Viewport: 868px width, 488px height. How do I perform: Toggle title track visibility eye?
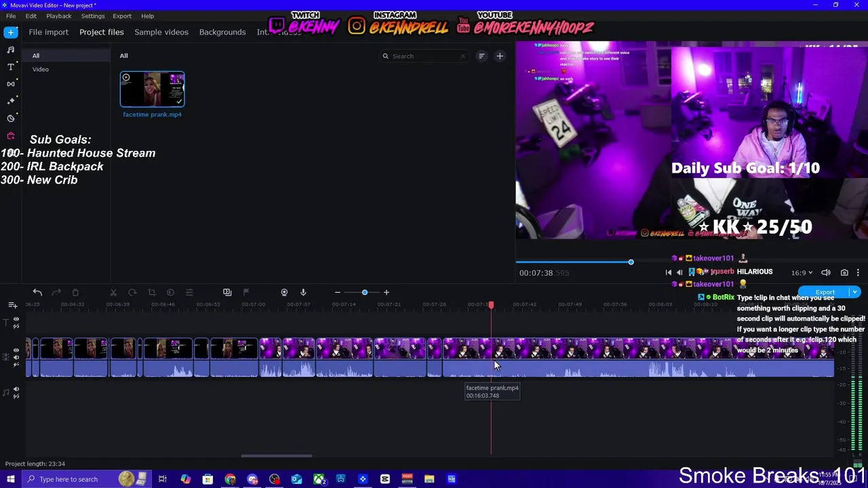16,319
